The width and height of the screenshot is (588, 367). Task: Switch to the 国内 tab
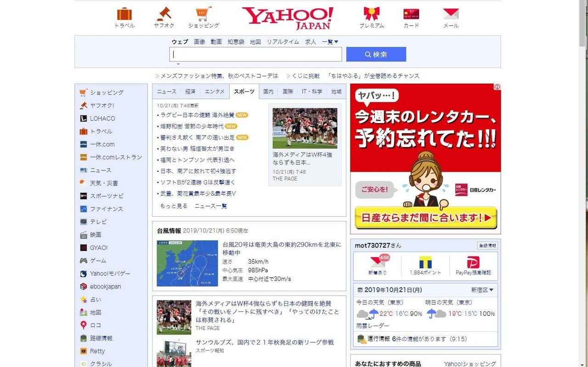pos(268,91)
